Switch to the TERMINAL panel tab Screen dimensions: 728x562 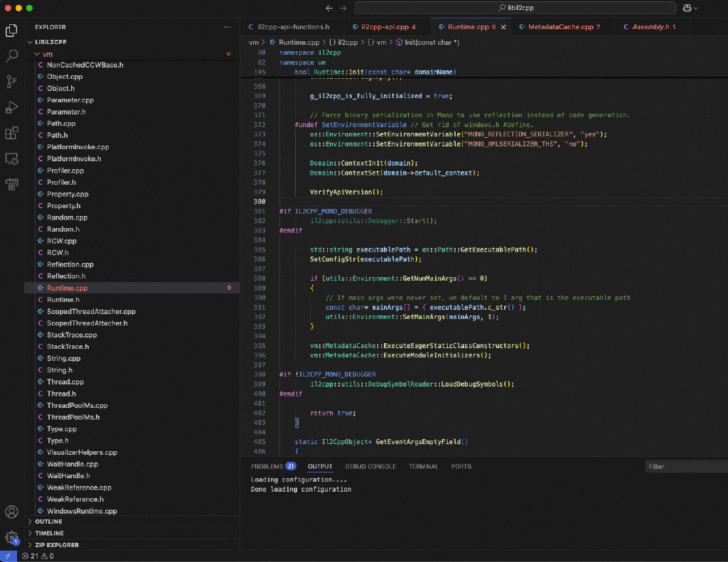click(423, 467)
